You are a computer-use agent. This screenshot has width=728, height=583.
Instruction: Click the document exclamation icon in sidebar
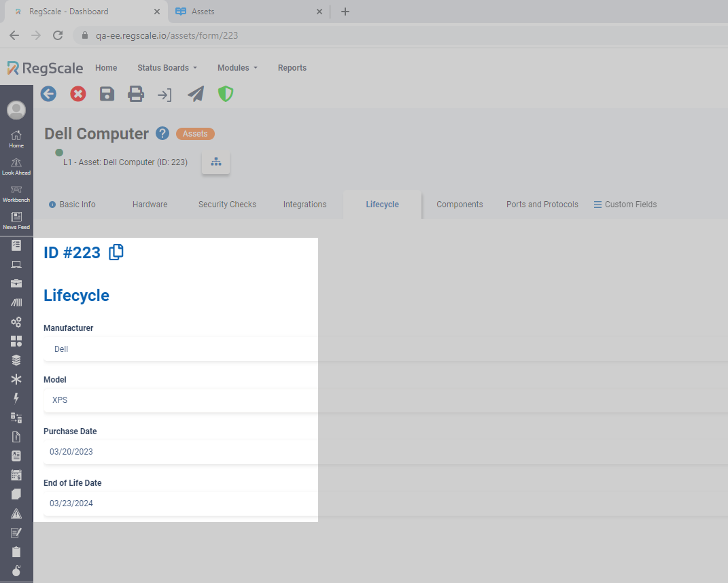coord(16,437)
